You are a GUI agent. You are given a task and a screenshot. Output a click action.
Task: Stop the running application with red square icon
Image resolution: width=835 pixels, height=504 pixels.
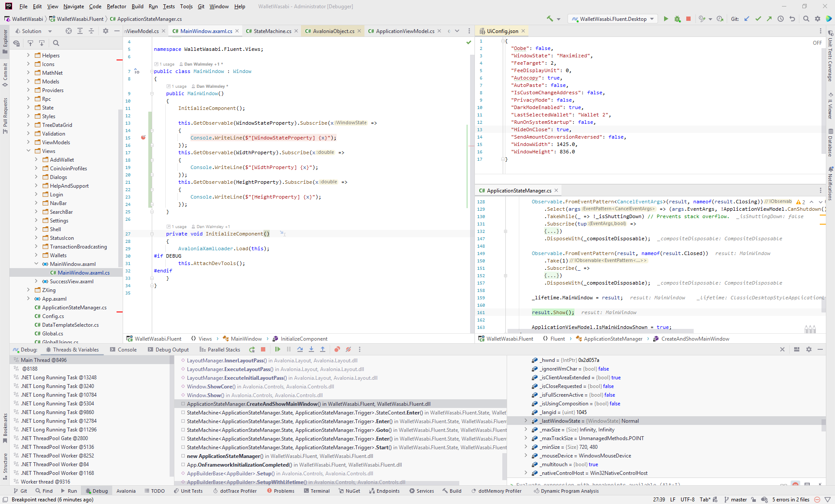coord(688,19)
